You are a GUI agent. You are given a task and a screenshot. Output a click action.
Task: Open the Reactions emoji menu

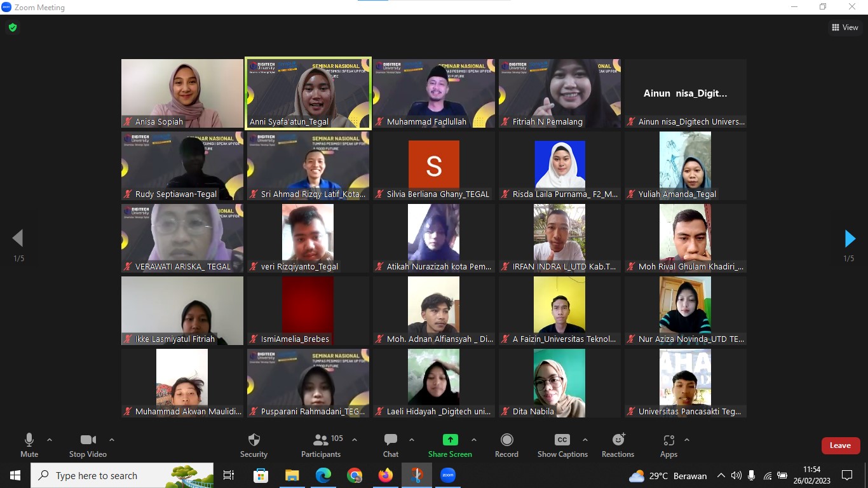coord(618,445)
